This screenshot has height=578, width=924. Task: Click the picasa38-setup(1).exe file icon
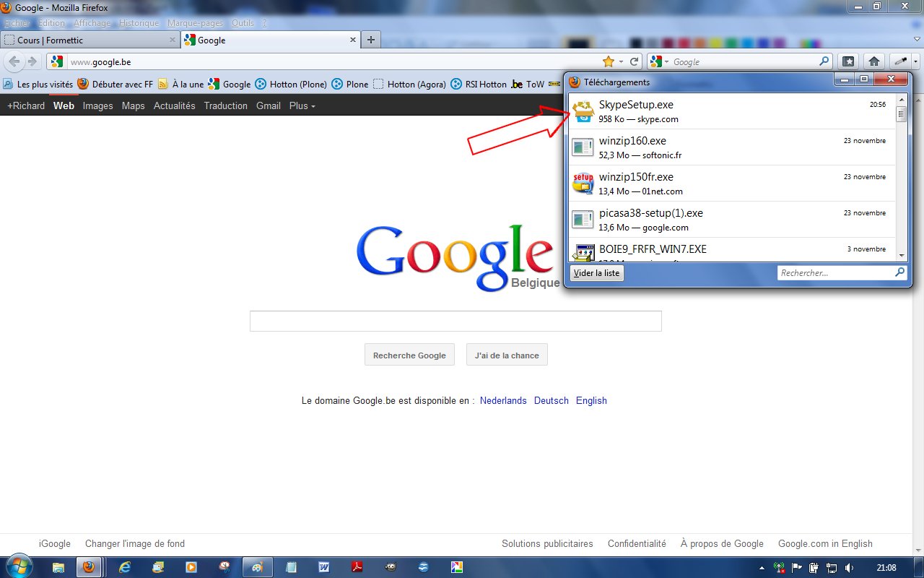click(583, 220)
